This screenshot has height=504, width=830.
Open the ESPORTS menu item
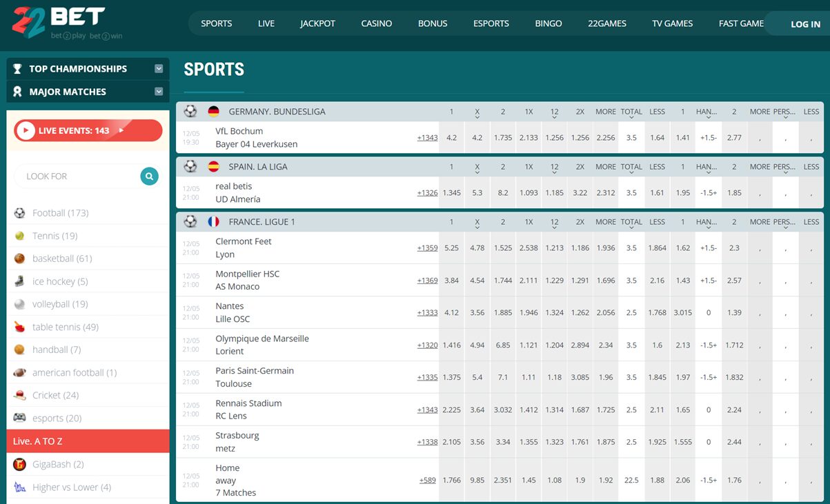tap(491, 23)
